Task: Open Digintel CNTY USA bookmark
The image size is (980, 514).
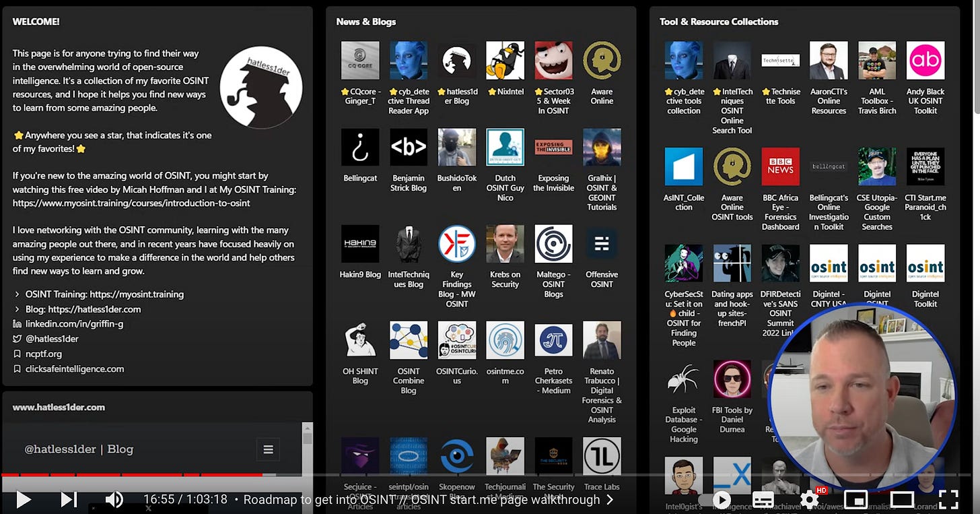Action: click(x=829, y=263)
